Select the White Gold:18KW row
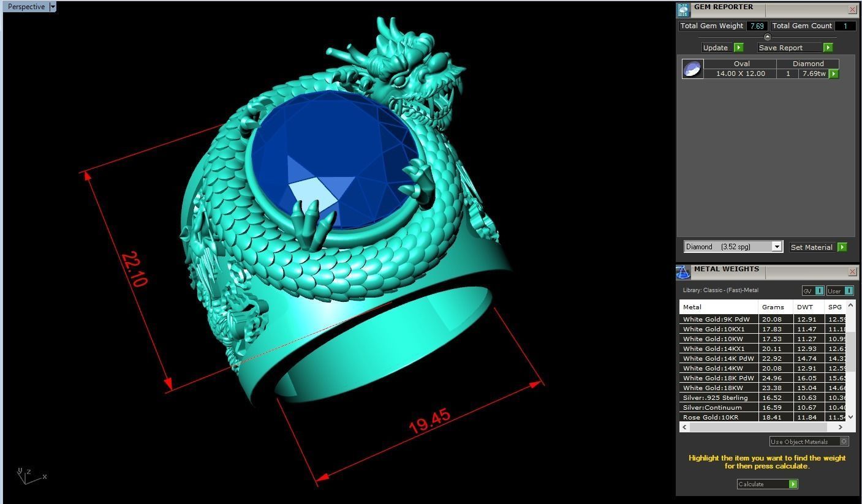The image size is (862, 504). click(762, 388)
